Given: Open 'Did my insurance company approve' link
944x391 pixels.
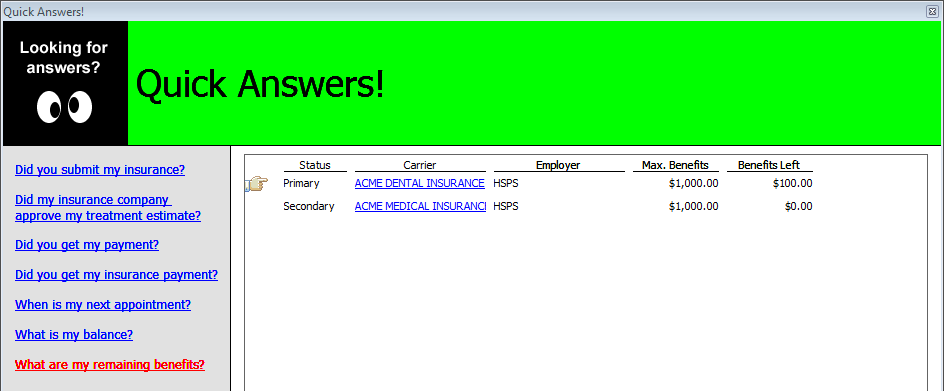Looking at the screenshot, I should [108, 207].
